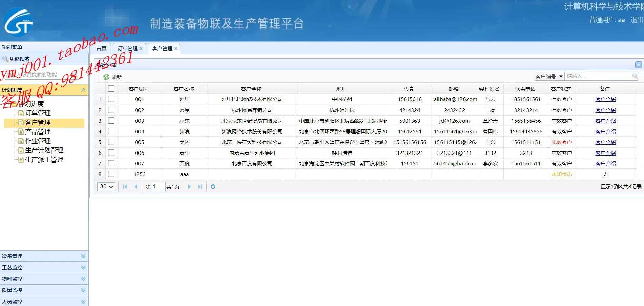The width and height of the screenshot is (644, 306).
Task: Collapse the 计划进度 accordion panel
Action: pyautogui.click(x=83, y=90)
